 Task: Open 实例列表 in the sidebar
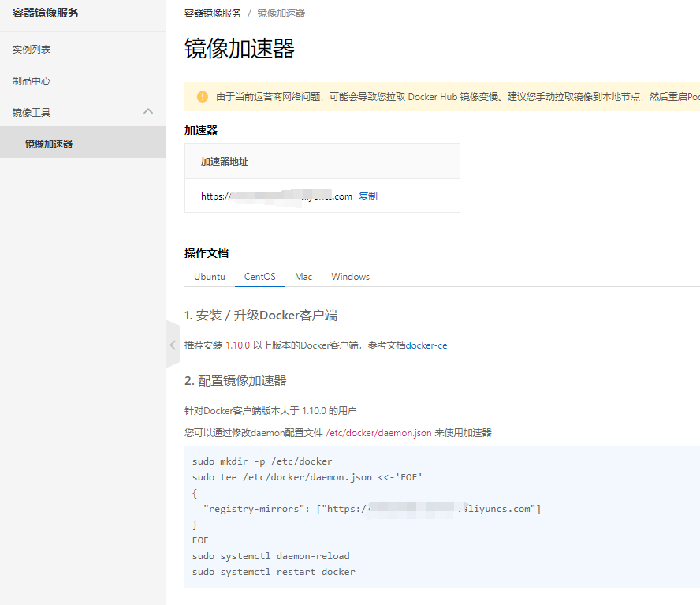(32, 50)
